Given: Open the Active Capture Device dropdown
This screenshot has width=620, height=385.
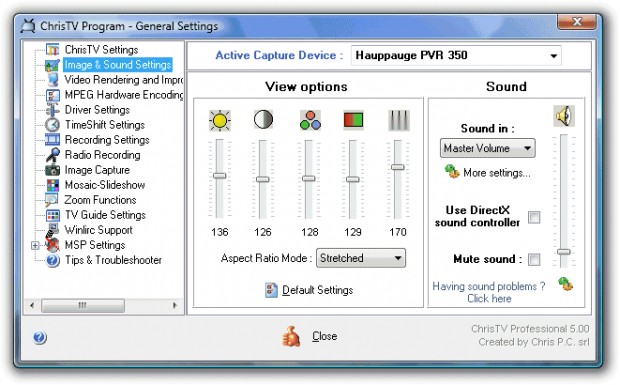Looking at the screenshot, I should pos(456,55).
